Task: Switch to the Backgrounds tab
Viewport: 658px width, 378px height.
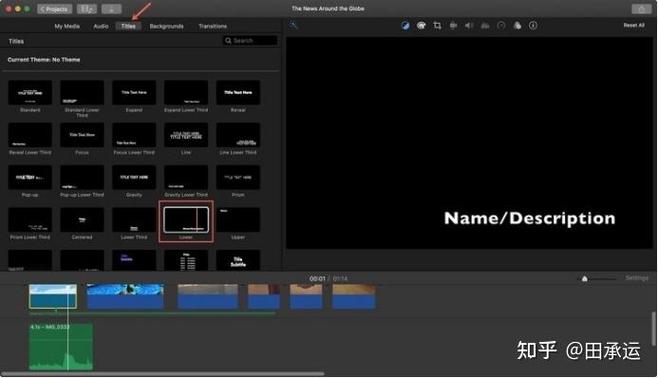Action: click(167, 26)
